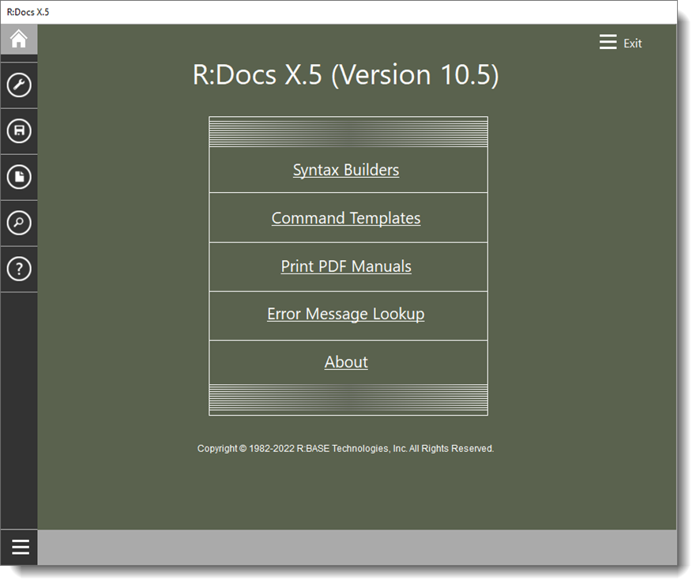This screenshot has height=588, width=700.
Task: Open the question mark help icon
Action: (19, 269)
